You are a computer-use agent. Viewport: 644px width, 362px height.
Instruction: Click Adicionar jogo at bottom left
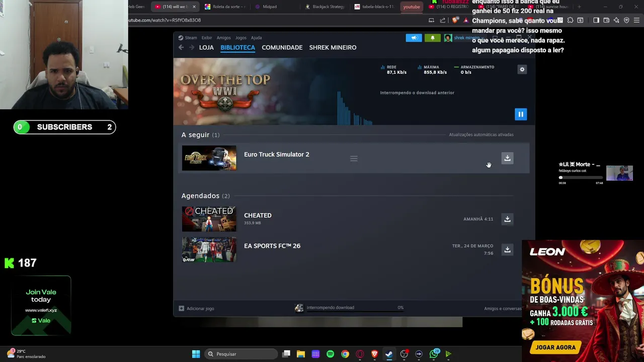pos(196,308)
